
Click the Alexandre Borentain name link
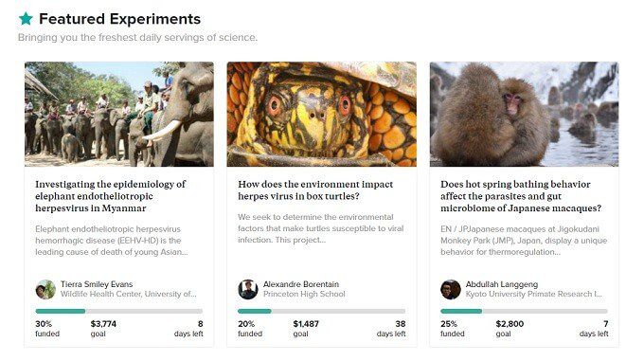coord(301,284)
